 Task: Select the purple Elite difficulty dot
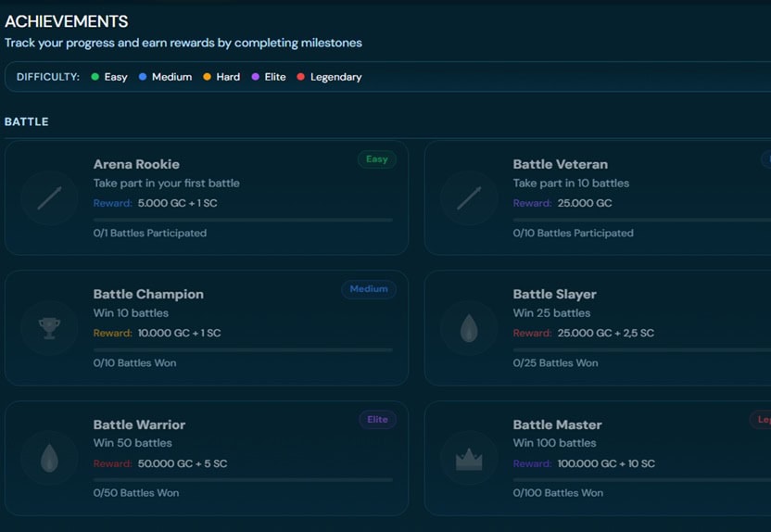255,77
